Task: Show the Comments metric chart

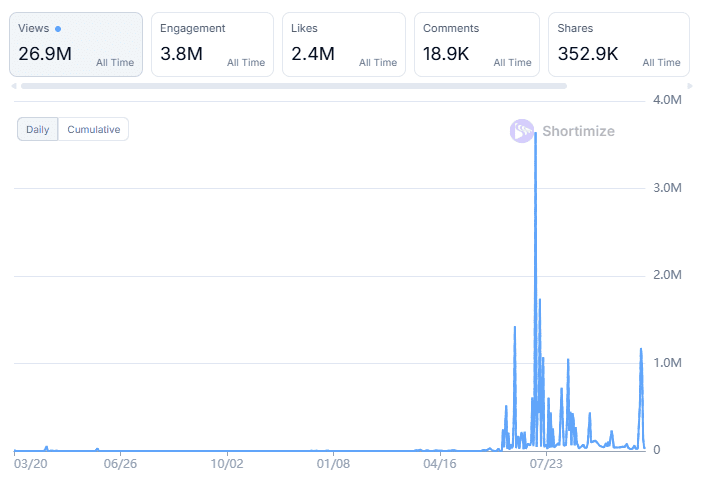Action: (x=475, y=44)
